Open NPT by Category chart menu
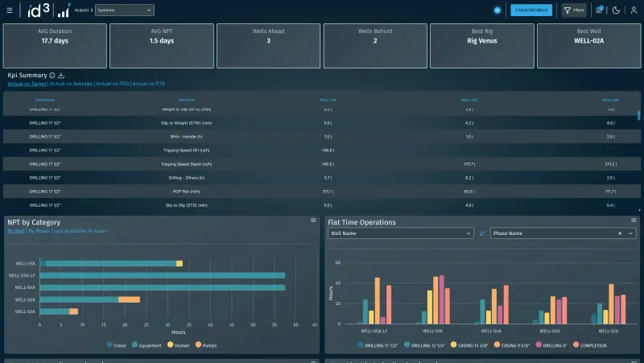644x363 pixels. click(313, 221)
